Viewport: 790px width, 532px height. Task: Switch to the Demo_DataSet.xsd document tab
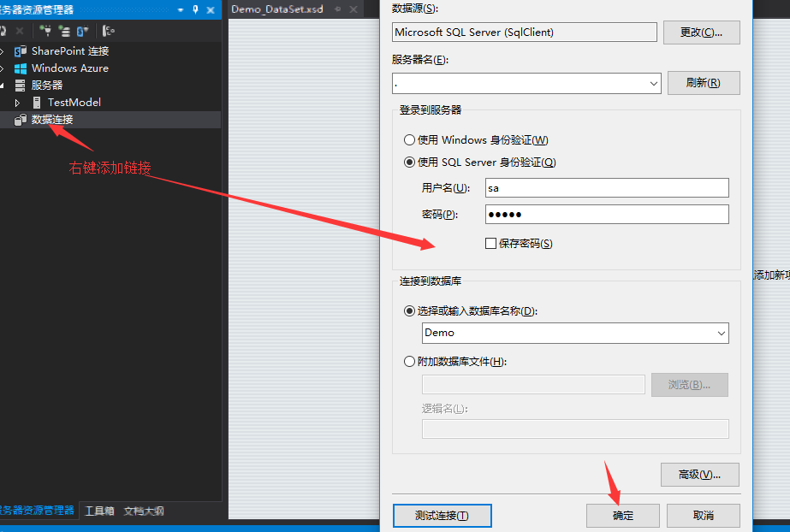[x=277, y=9]
